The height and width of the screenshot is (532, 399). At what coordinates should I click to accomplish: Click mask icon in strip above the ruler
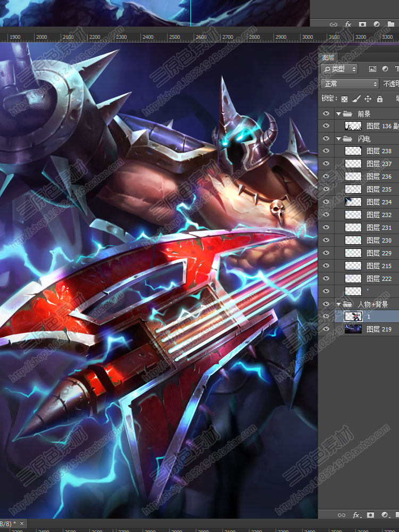pyautogui.click(x=362, y=24)
